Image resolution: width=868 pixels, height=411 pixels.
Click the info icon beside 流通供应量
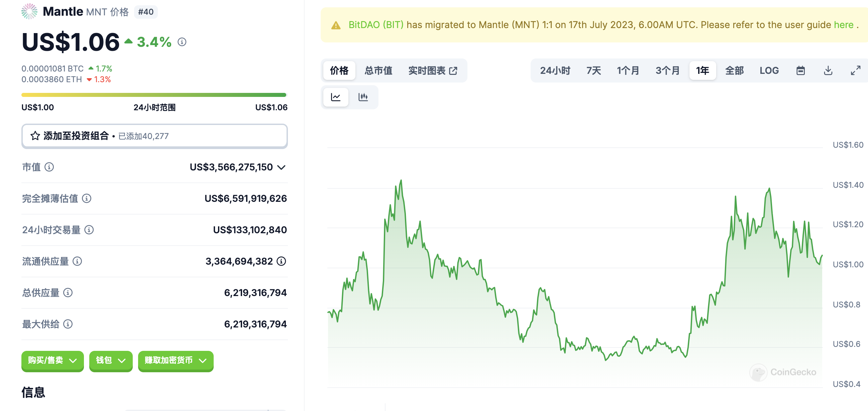(78, 261)
